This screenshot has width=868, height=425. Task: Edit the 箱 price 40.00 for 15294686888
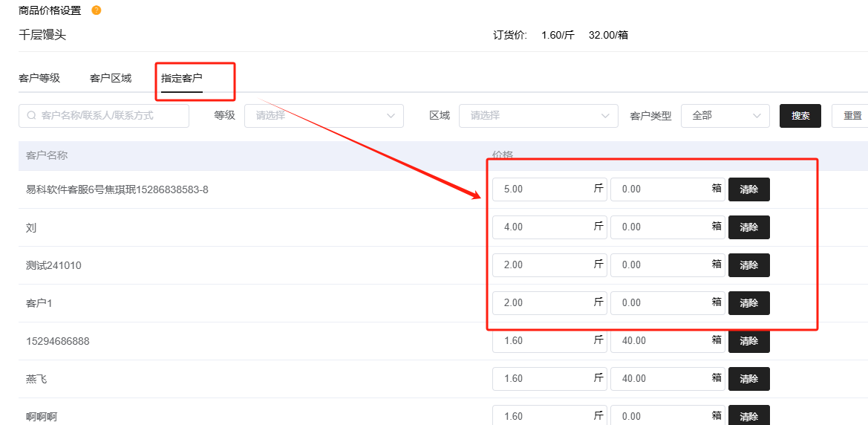point(659,341)
